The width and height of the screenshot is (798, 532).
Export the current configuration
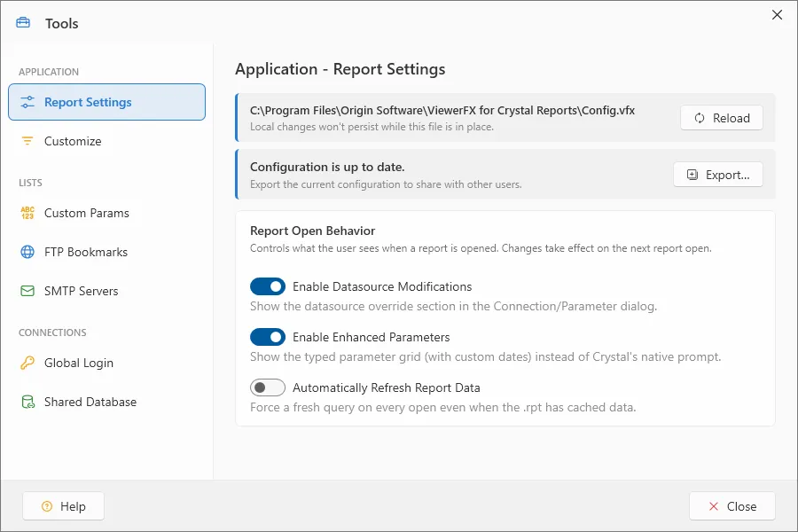(718, 175)
